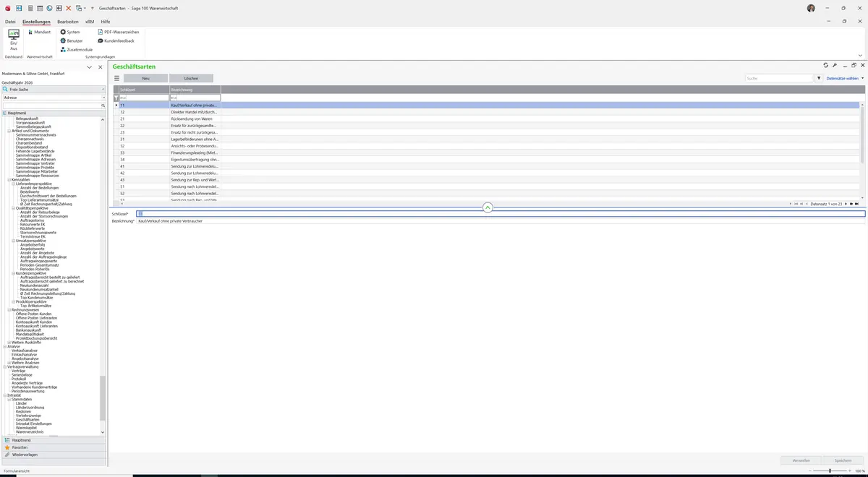Select Einstellungen ribbon tab
This screenshot has width=868, height=477.
[x=36, y=22]
